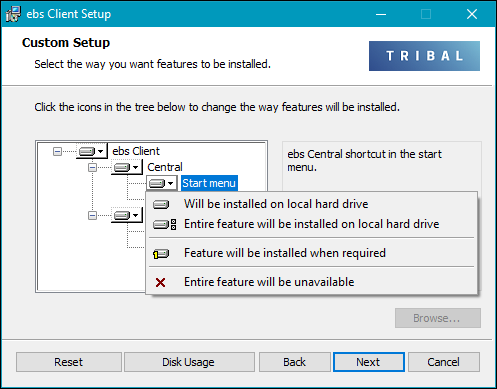Close the ebs Client Setup window
The height and width of the screenshot is (389, 497).
click(x=472, y=14)
